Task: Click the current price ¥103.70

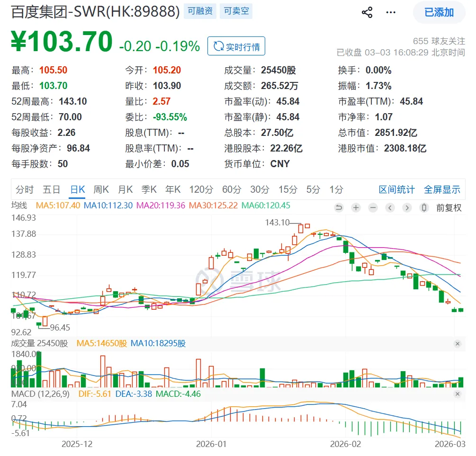Action: tap(62, 41)
